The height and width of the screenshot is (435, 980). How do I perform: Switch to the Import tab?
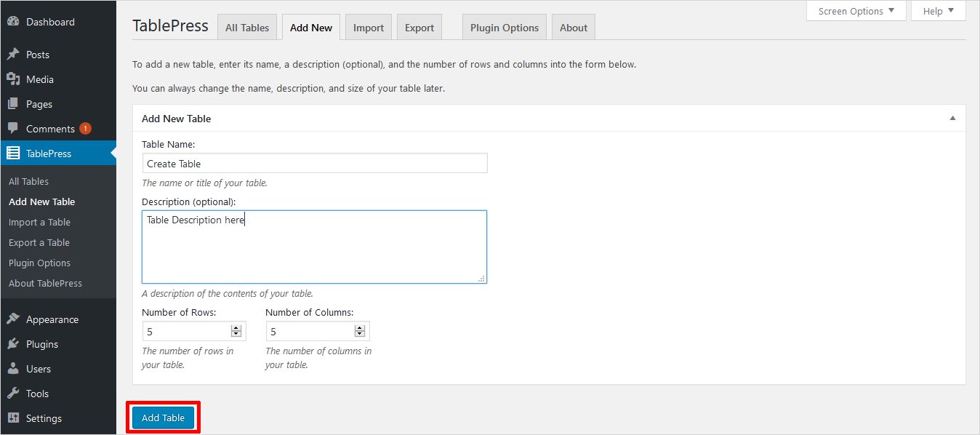(369, 28)
